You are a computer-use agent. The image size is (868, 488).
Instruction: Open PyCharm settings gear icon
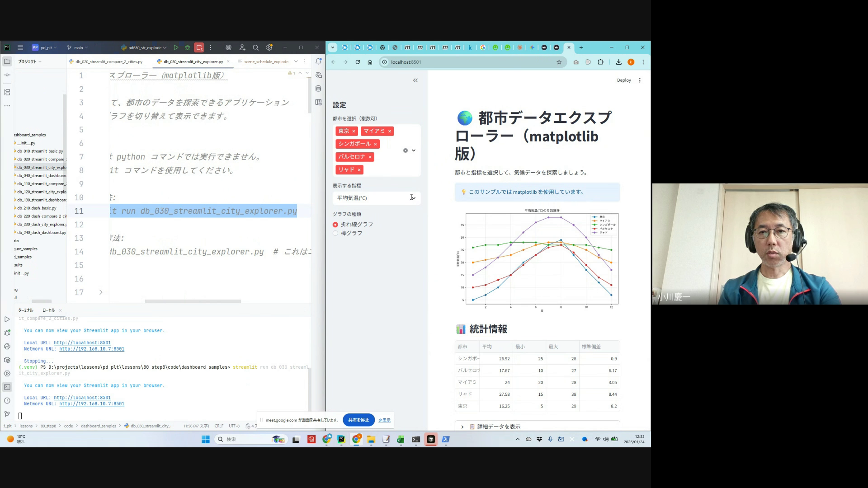[x=269, y=47]
